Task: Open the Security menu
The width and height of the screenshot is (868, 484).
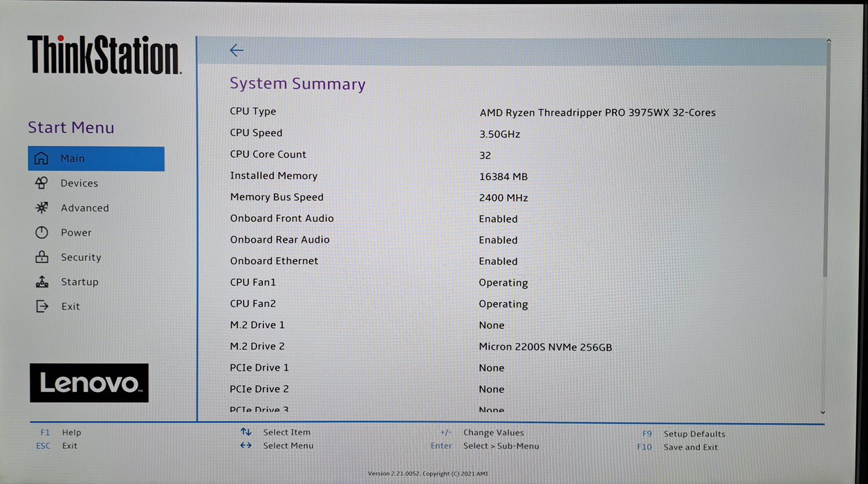Action: (81, 257)
